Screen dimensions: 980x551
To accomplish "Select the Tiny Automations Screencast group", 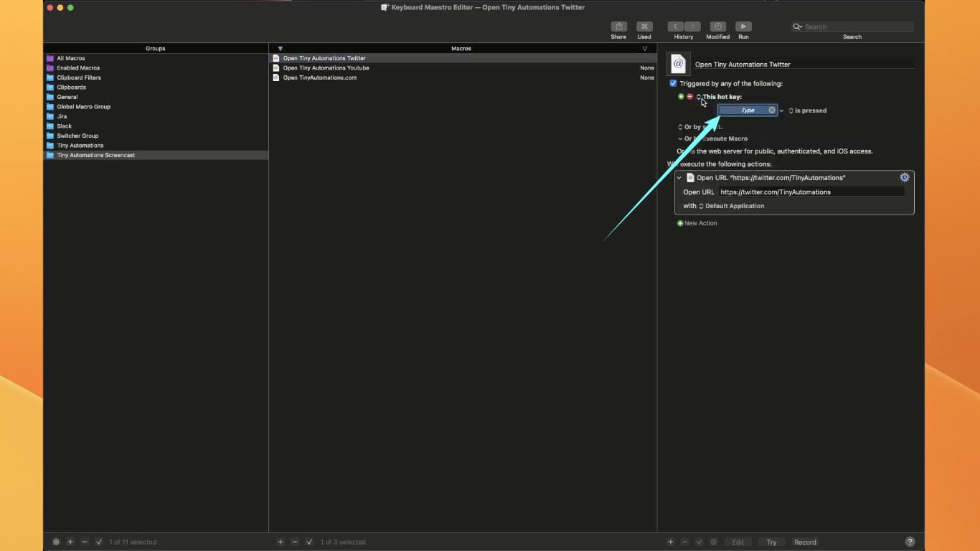I will pyautogui.click(x=156, y=155).
